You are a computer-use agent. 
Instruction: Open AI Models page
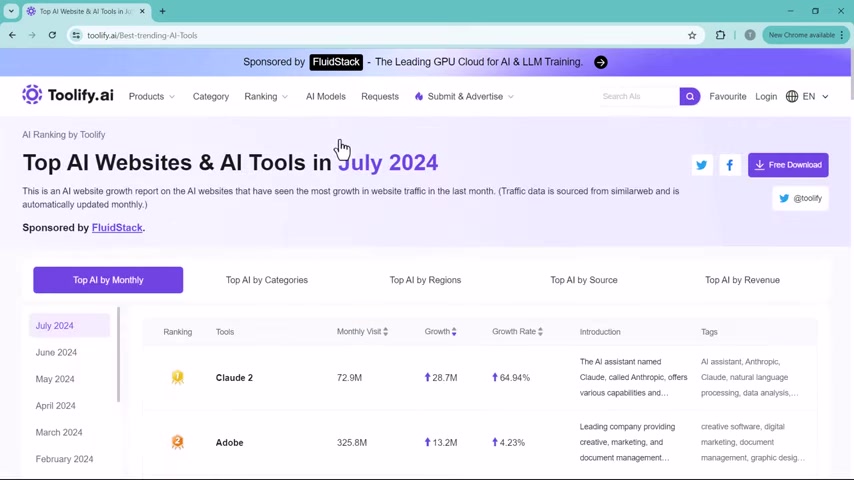pyautogui.click(x=326, y=96)
